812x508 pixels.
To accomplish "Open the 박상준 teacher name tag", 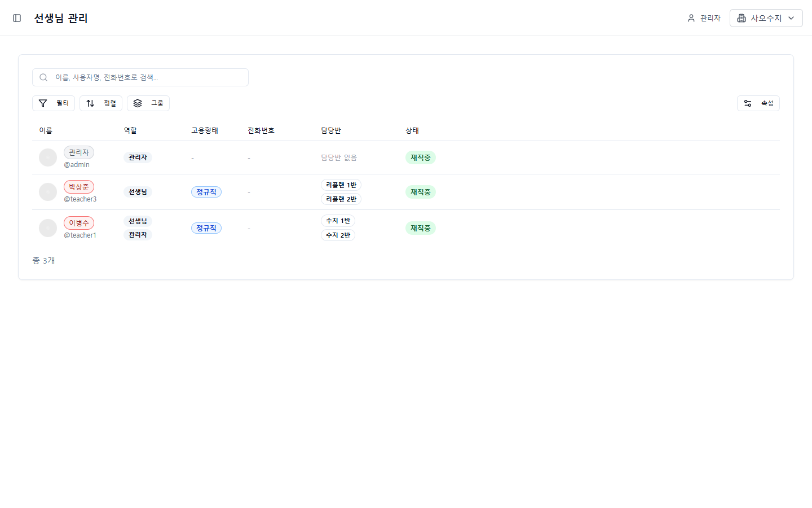I will [79, 187].
